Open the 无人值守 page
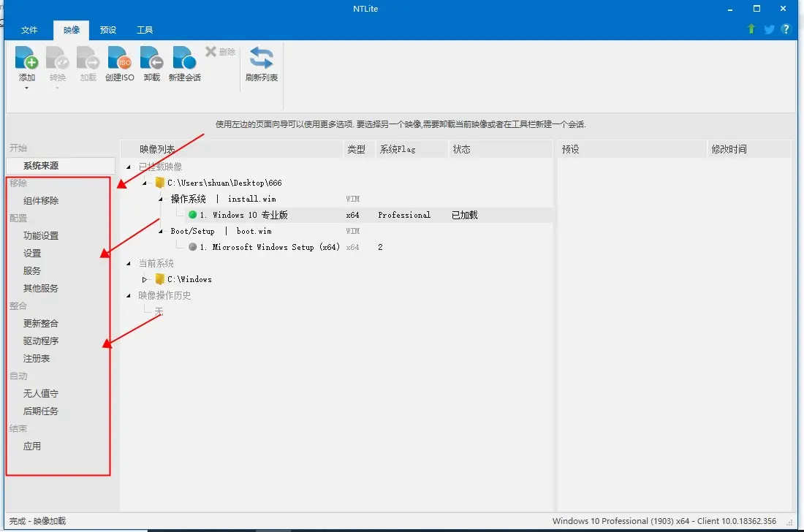This screenshot has width=804, height=532. tap(41, 394)
